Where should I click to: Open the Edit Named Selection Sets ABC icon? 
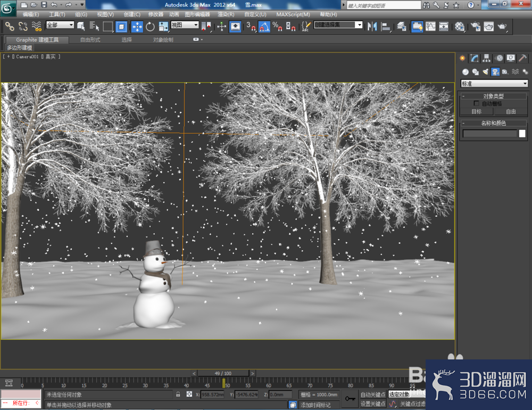tap(306, 27)
